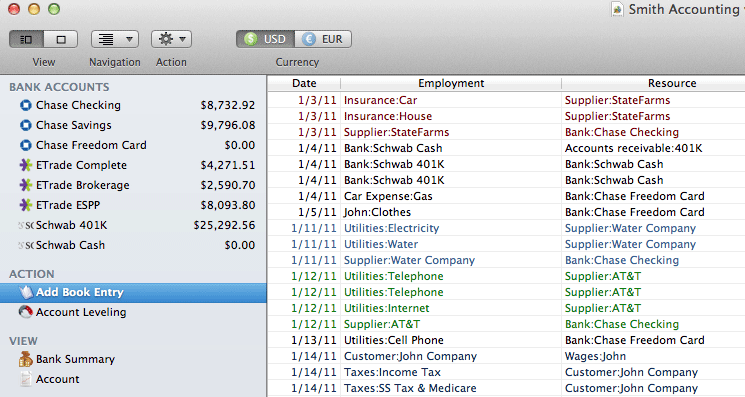
Task: Click the Wages:John resource cell
Action: [x=595, y=356]
